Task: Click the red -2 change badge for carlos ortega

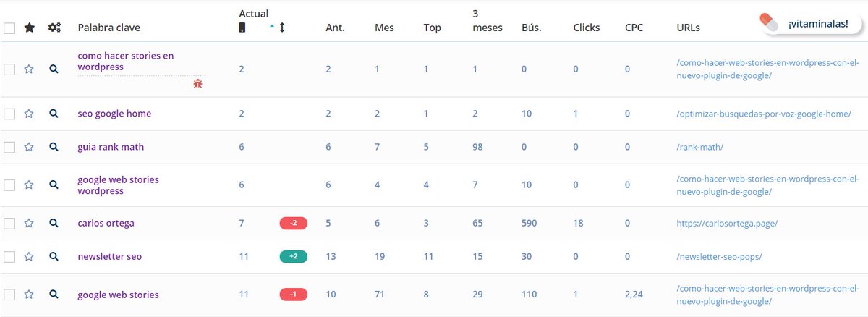Action: (293, 224)
